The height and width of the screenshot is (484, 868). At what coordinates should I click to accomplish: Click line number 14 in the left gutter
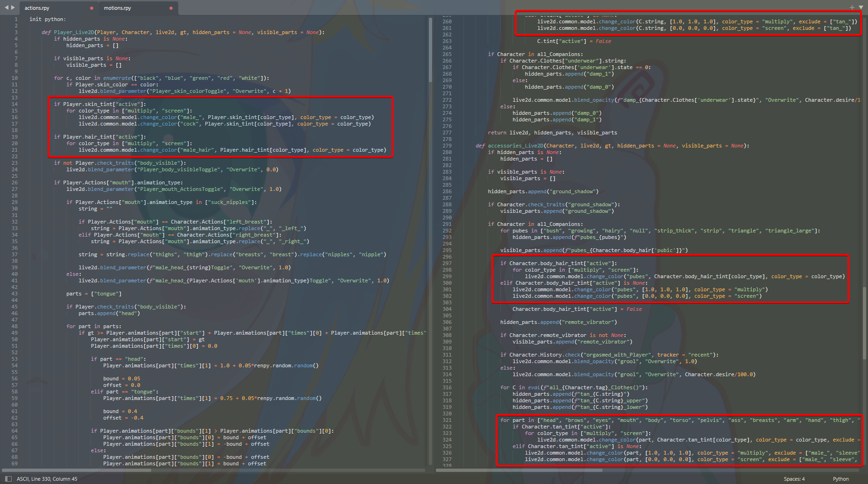click(14, 104)
